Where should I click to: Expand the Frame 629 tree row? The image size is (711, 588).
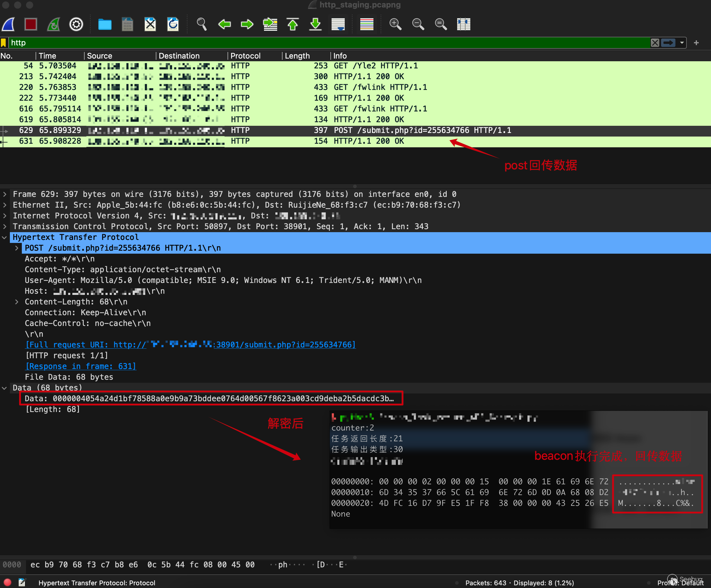(x=5, y=194)
